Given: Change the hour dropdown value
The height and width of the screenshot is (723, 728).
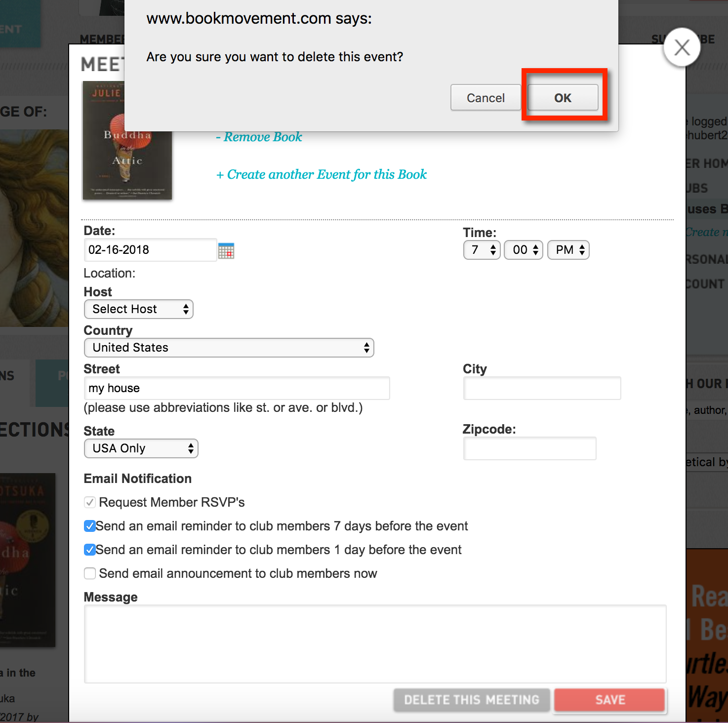Looking at the screenshot, I should (x=482, y=250).
